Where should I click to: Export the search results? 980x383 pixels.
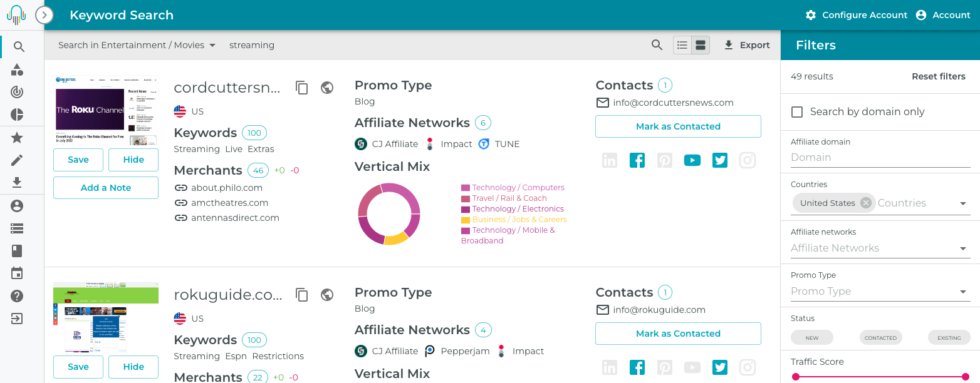tap(746, 45)
